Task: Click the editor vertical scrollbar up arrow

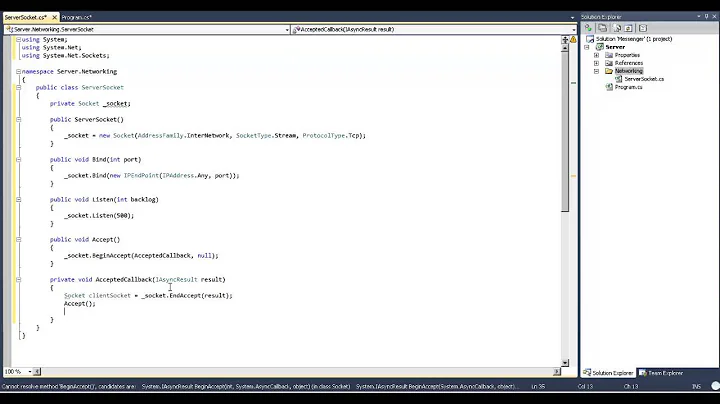Action: click(x=565, y=48)
